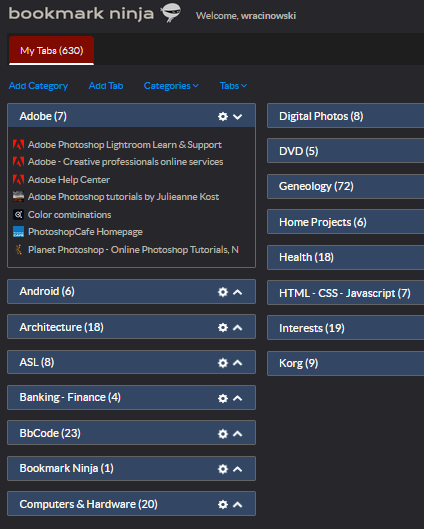The width and height of the screenshot is (424, 529).
Task: Open settings gear for Android category
Action: tap(223, 292)
